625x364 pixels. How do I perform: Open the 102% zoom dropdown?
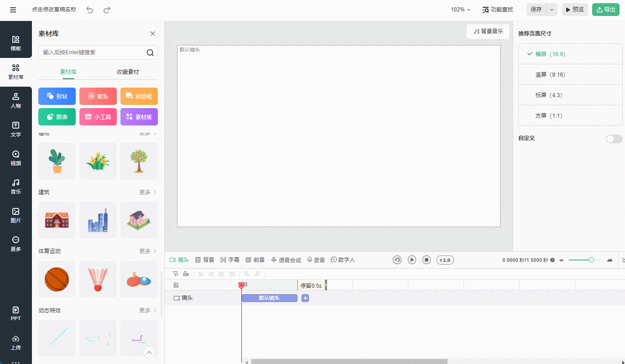click(x=461, y=10)
